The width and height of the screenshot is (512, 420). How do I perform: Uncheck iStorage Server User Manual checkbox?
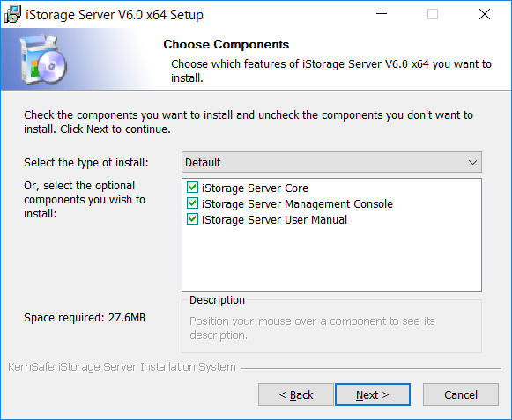point(192,219)
